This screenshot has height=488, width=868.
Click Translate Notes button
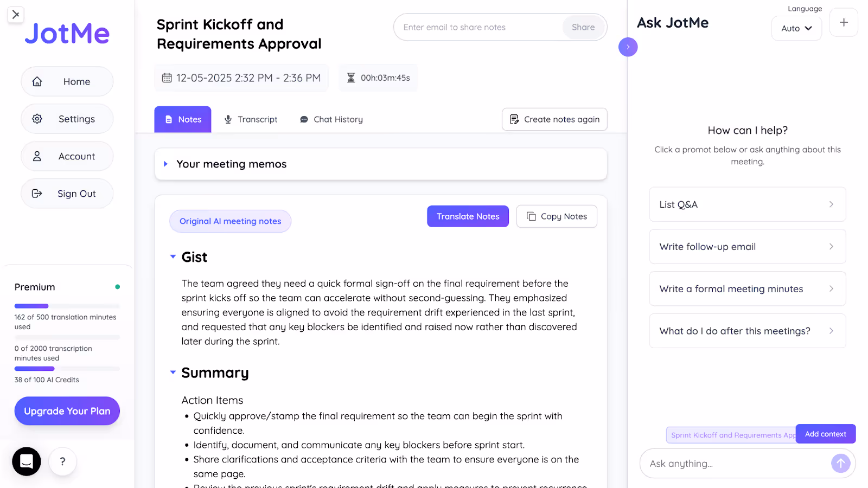coord(468,216)
